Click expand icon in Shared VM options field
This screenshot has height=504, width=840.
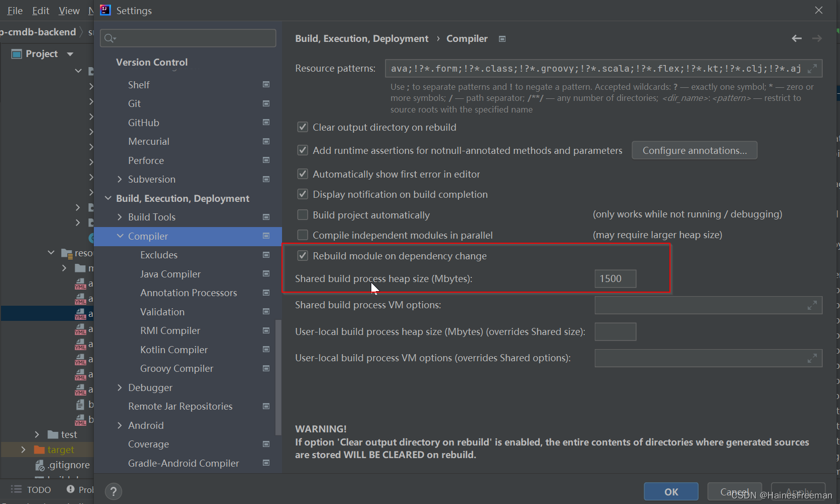click(812, 305)
